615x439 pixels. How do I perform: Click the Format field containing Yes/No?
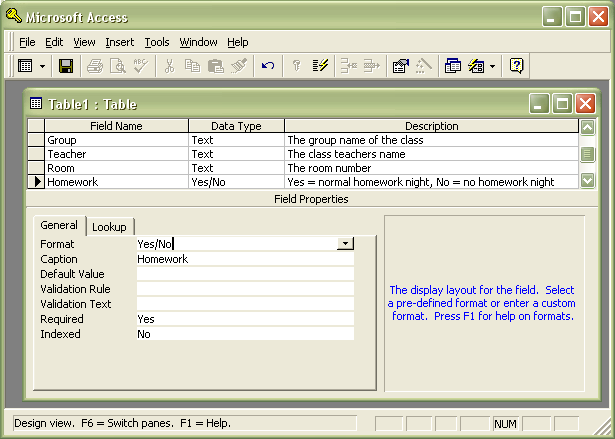[x=237, y=244]
